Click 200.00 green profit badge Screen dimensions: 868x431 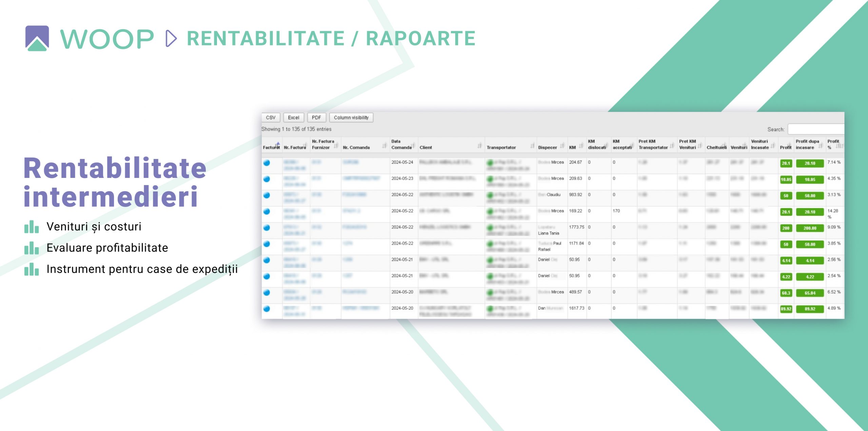pyautogui.click(x=810, y=228)
